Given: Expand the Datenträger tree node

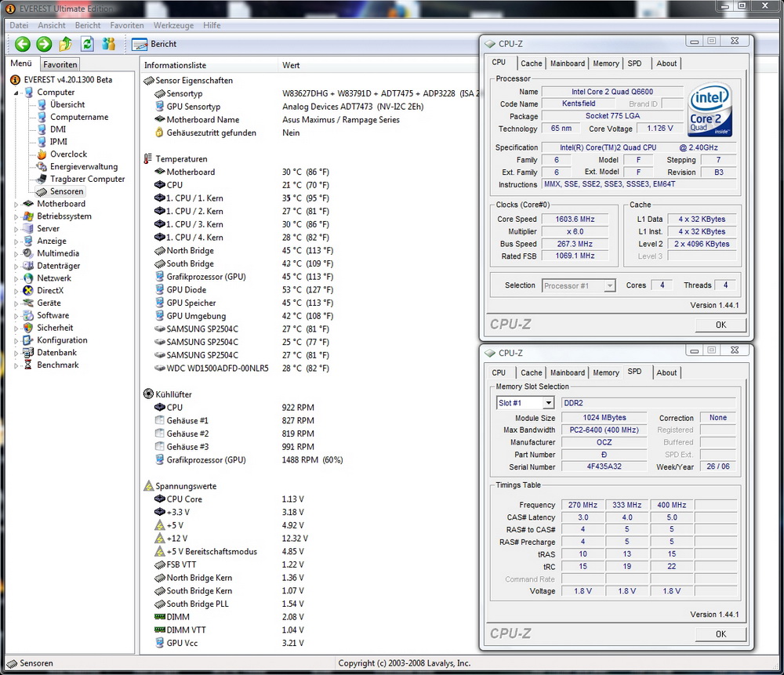Looking at the screenshot, I should tap(16, 266).
